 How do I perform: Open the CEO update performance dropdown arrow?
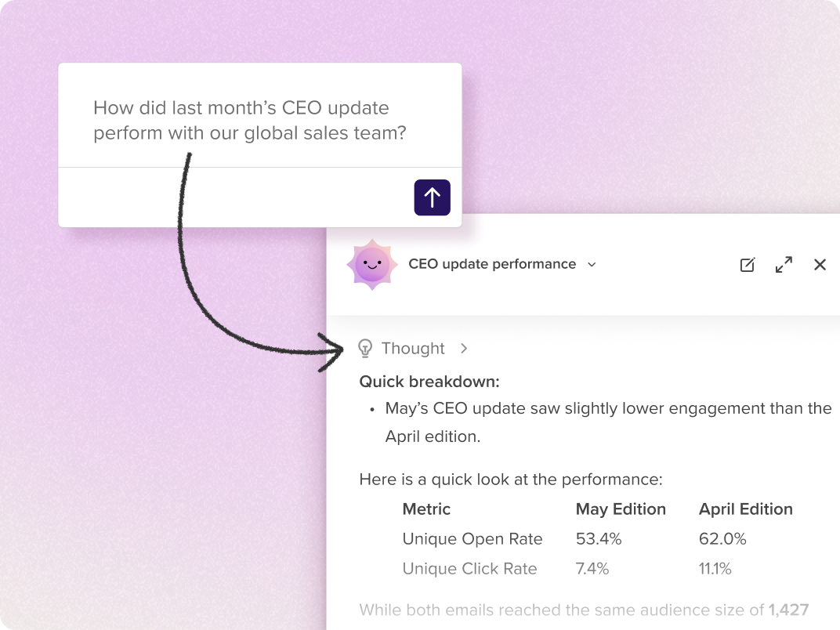tap(592, 265)
